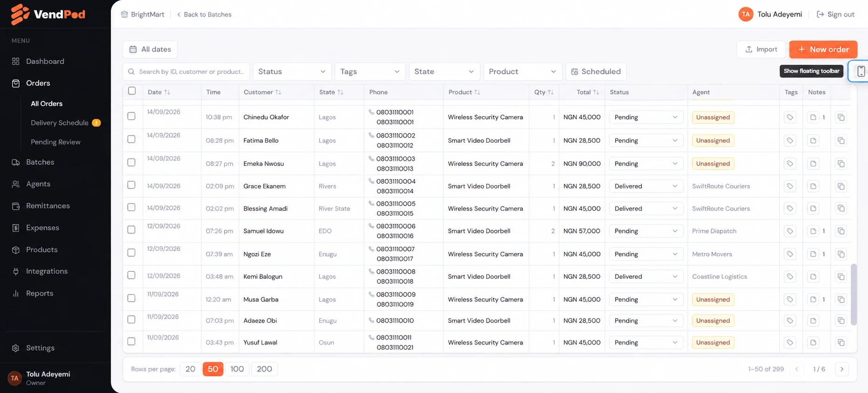The width and height of the screenshot is (868, 393).
Task: Select all orders with header checkbox
Action: (132, 91)
